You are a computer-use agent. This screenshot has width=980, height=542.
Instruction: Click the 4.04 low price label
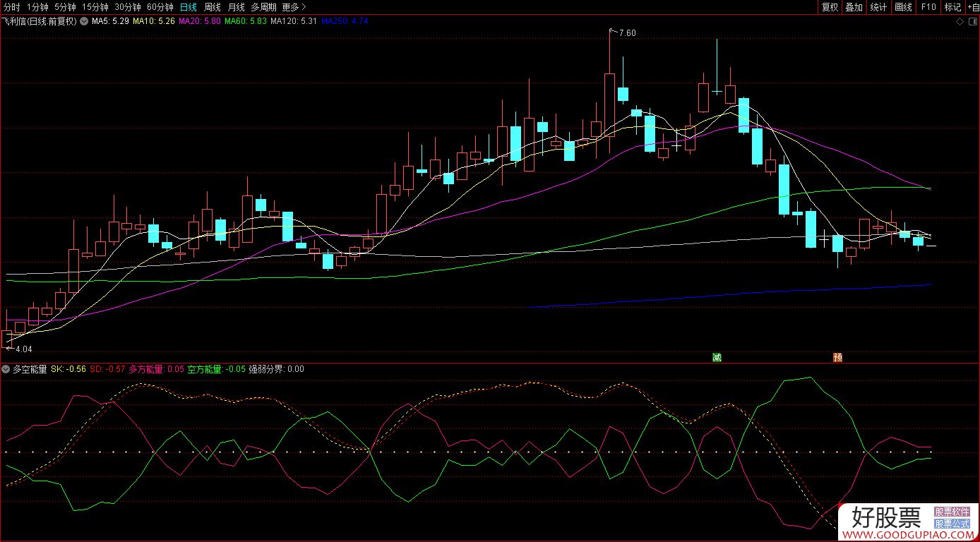[x=23, y=349]
